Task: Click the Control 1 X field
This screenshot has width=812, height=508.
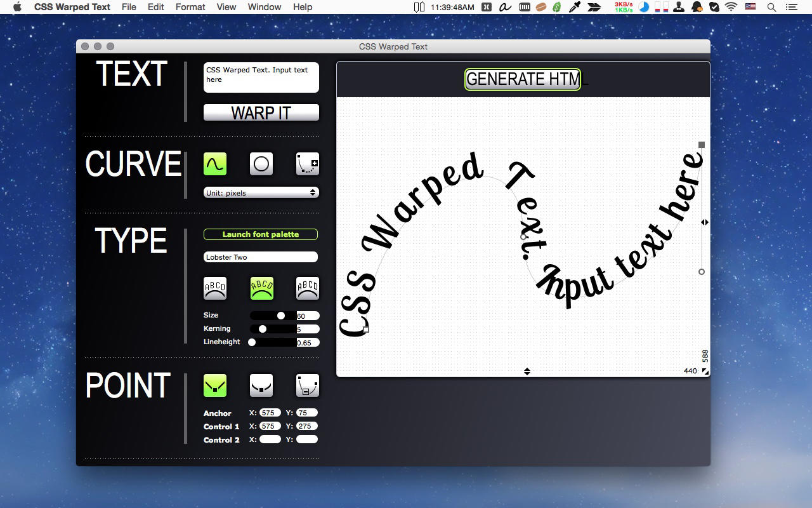Action: [x=270, y=426]
